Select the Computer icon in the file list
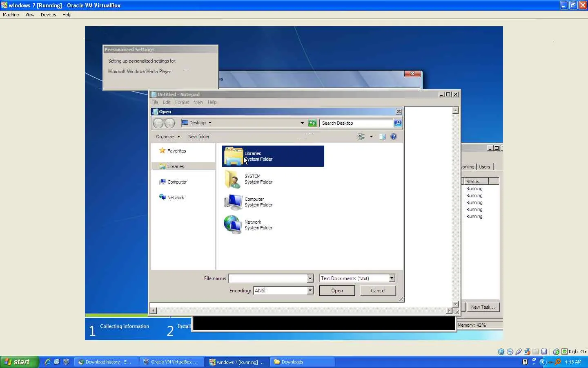588x368 pixels. pyautogui.click(x=233, y=202)
